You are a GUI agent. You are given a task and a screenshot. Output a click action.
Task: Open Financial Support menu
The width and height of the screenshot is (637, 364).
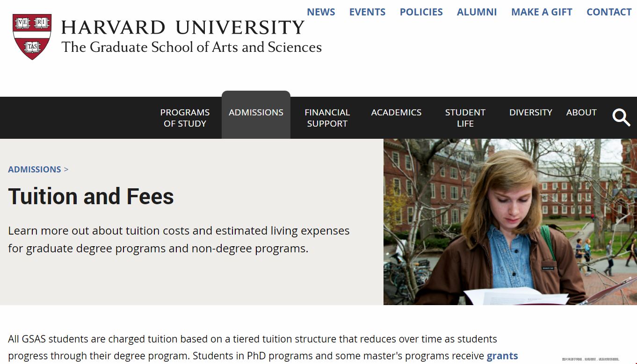327,118
